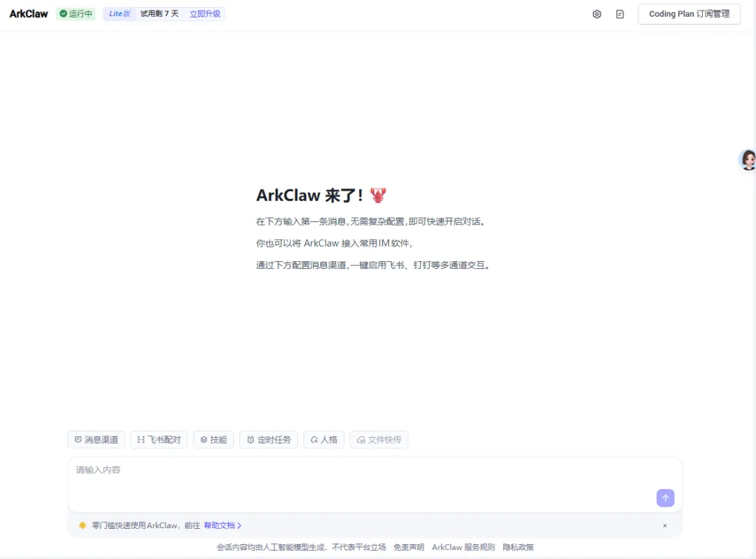Open Coding Plan 订阅管理

(x=689, y=14)
